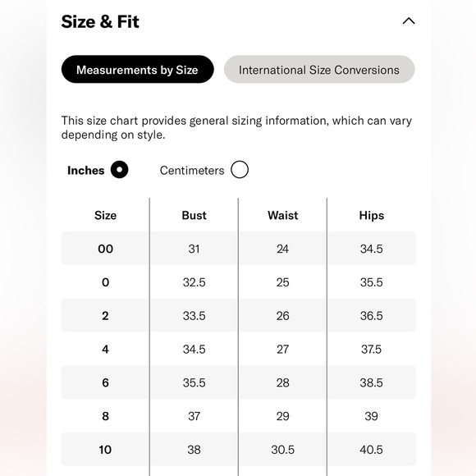This screenshot has width=476, height=476.
Task: Click the Bust column header
Action: point(194,215)
